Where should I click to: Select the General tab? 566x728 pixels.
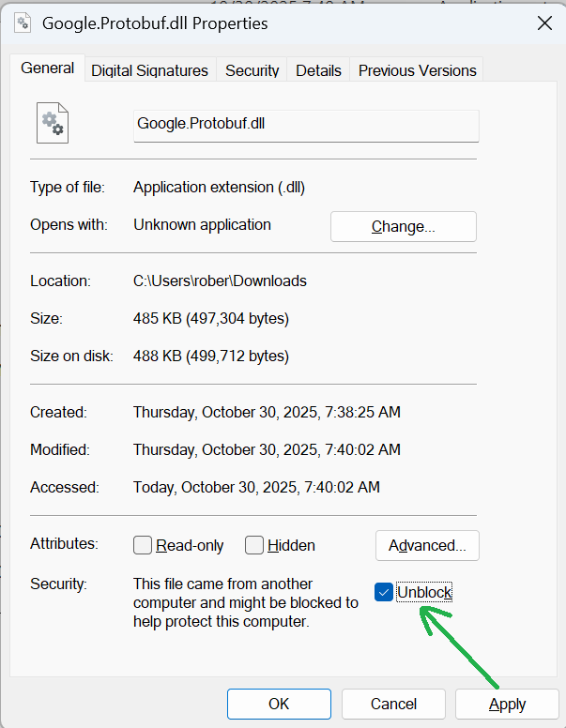tap(47, 68)
